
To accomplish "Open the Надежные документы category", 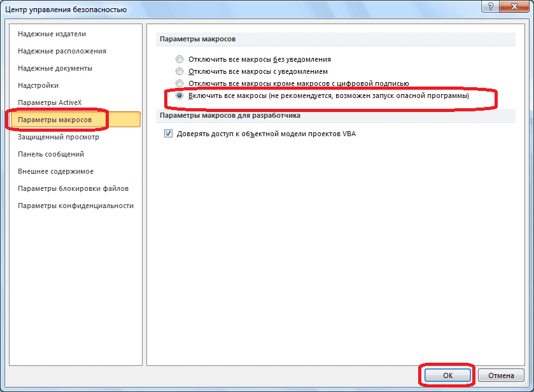I will click(56, 68).
